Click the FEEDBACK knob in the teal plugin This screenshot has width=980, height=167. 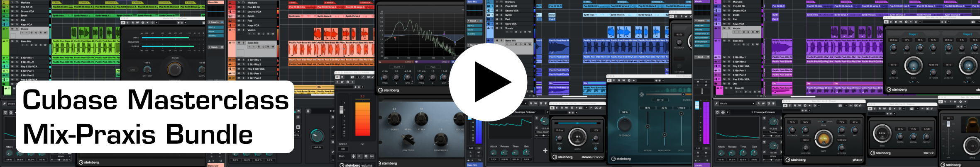tap(624, 125)
